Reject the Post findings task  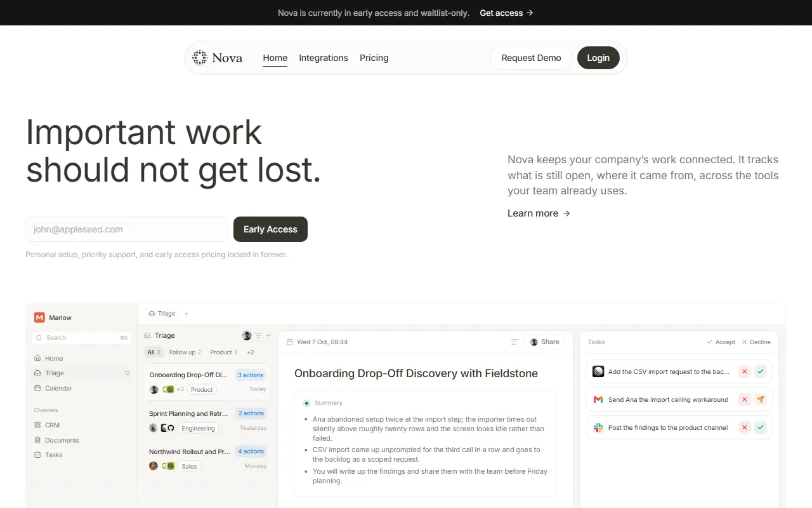click(x=745, y=427)
